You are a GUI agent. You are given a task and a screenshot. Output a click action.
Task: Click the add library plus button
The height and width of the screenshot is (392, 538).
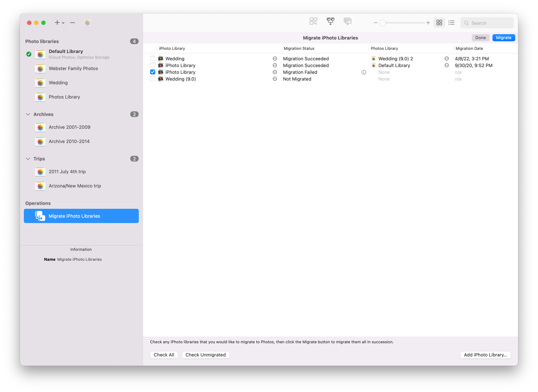click(x=57, y=23)
